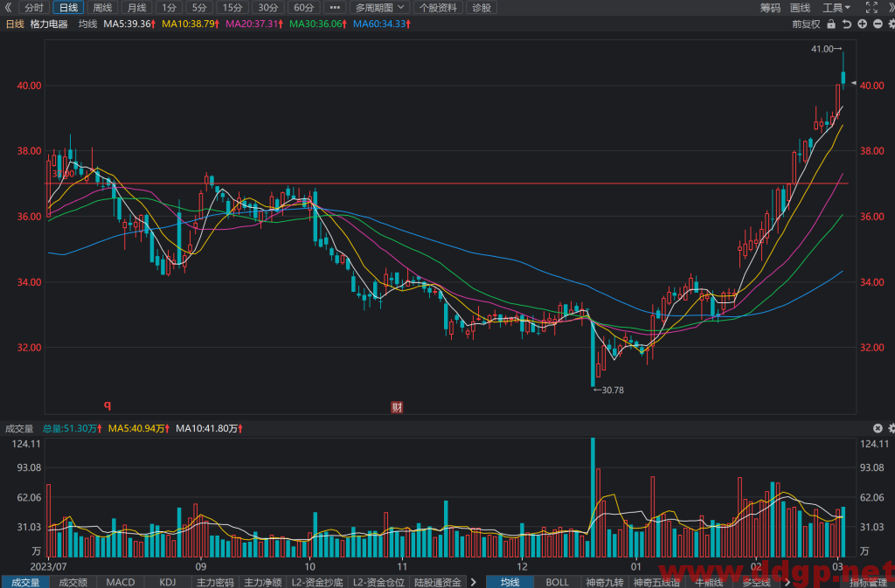Click the MA30:36.06 green label
Screen dimensions: 895x588
[318, 24]
